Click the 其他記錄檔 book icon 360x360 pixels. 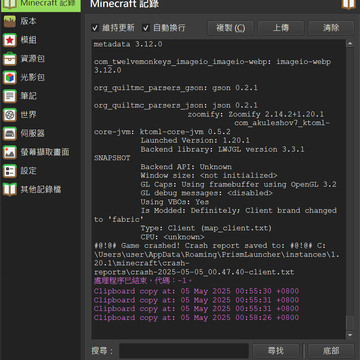10,189
